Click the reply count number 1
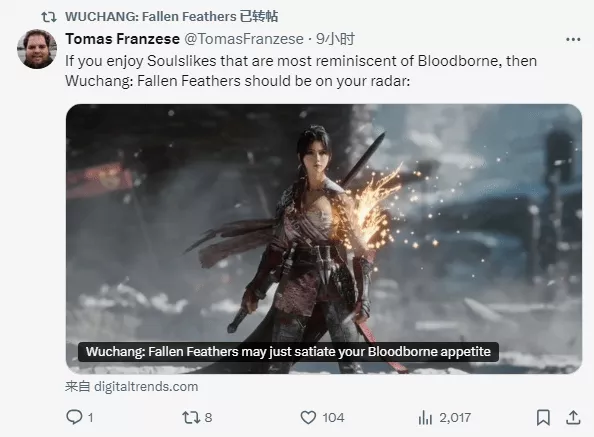Image resolution: width=594 pixels, height=437 pixels. pyautogui.click(x=90, y=418)
